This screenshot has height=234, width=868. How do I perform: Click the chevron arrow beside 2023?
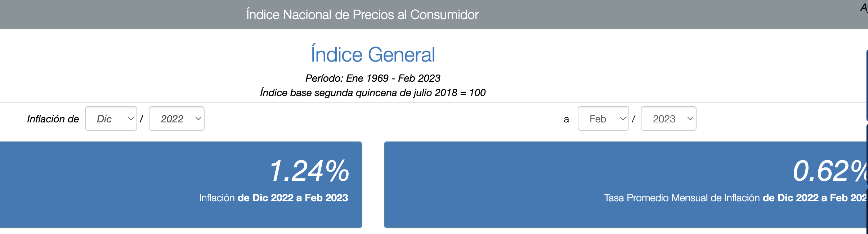point(690,118)
